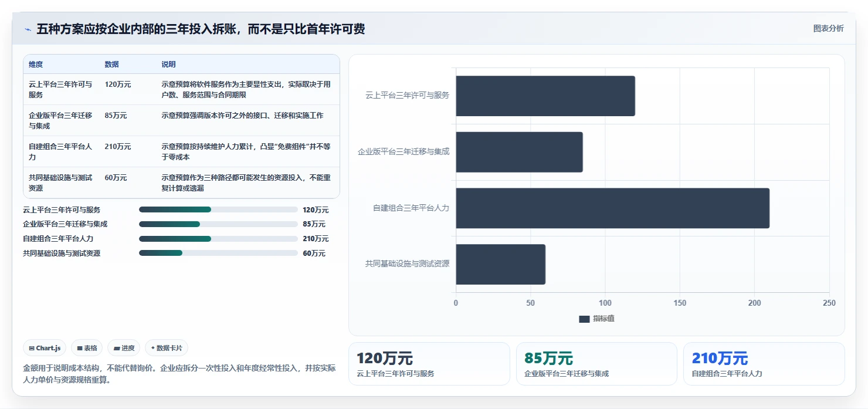The height and width of the screenshot is (409, 868).
Task: Click the 60万元 progress value
Action: pos(314,253)
